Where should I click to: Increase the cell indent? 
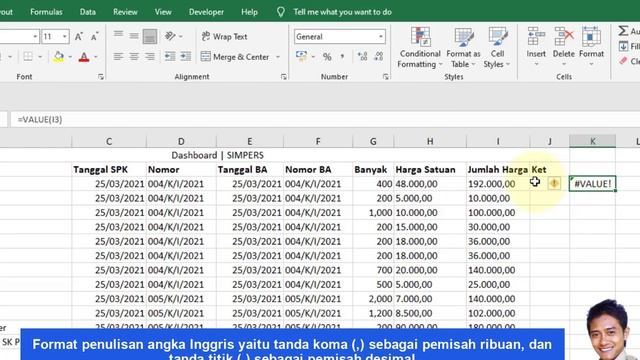coord(186,56)
